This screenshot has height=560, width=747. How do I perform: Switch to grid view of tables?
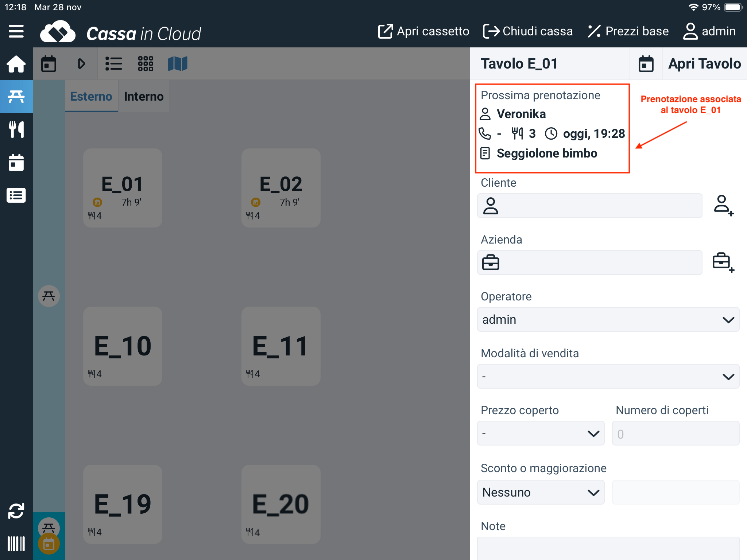(x=146, y=64)
